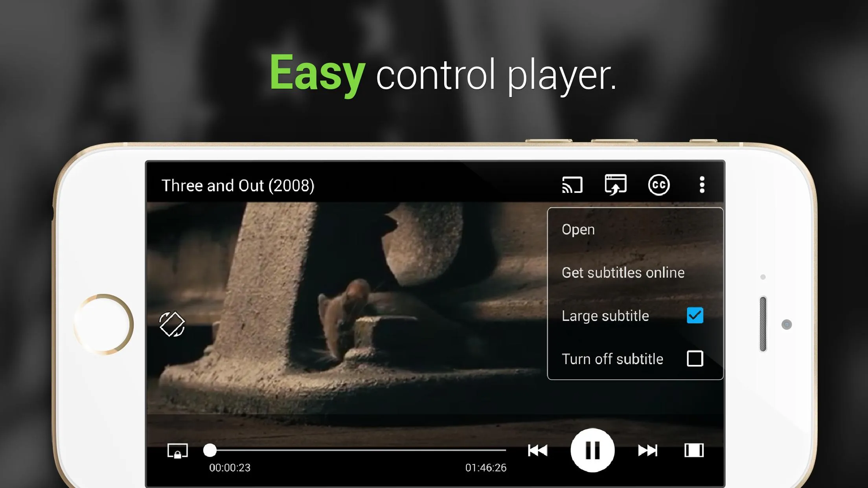Pause the currently playing video

click(594, 450)
